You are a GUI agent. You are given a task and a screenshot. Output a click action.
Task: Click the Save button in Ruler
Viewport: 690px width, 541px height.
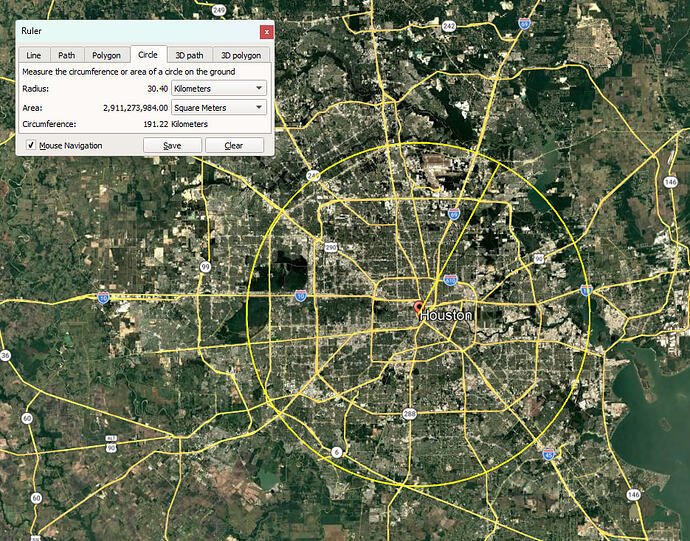click(x=172, y=145)
